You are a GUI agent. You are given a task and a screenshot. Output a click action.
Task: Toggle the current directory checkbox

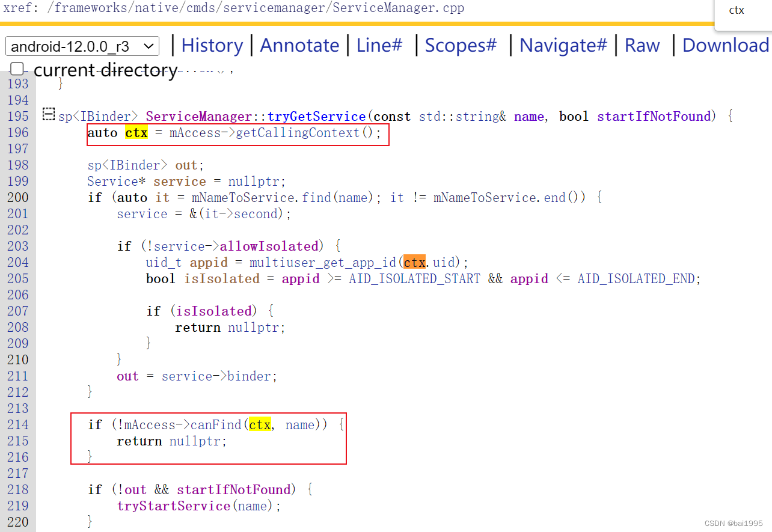(x=17, y=69)
